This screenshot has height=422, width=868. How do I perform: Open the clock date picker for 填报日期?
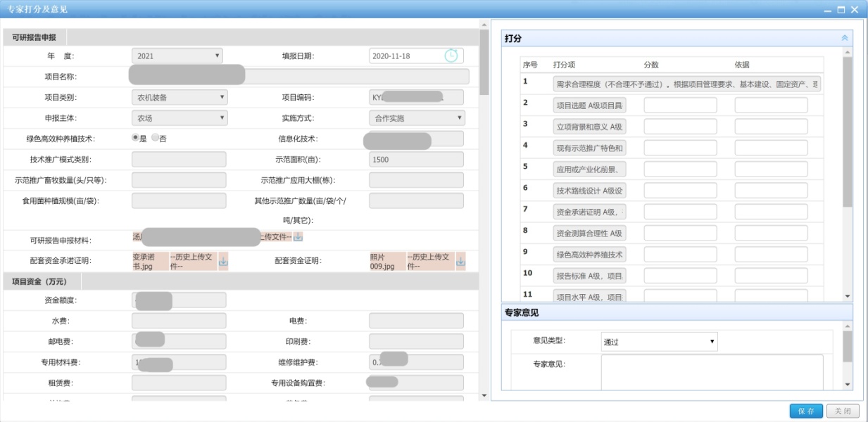point(451,56)
